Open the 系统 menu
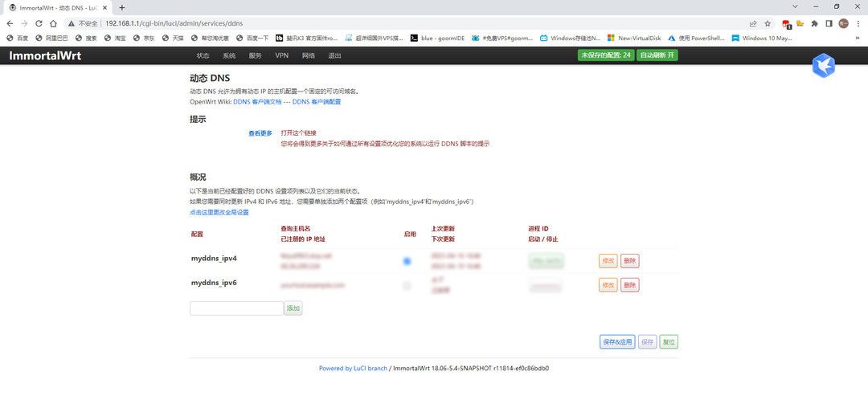 229,56
